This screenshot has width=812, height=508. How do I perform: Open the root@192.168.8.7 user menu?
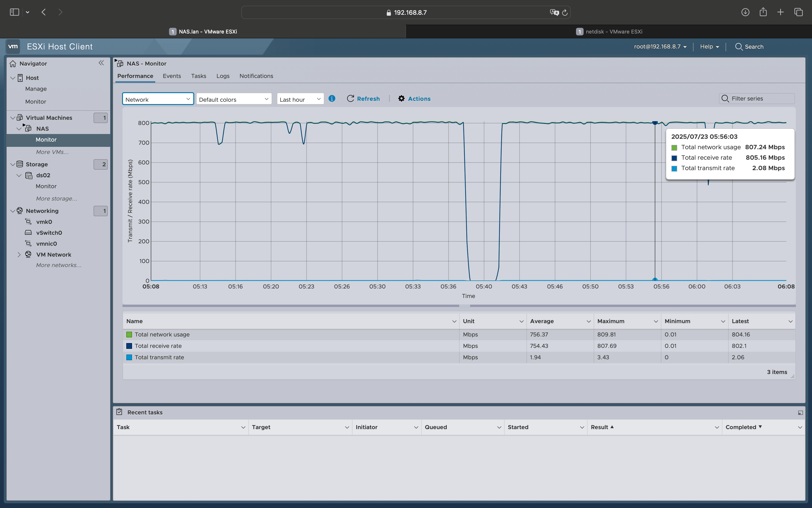[x=660, y=47]
